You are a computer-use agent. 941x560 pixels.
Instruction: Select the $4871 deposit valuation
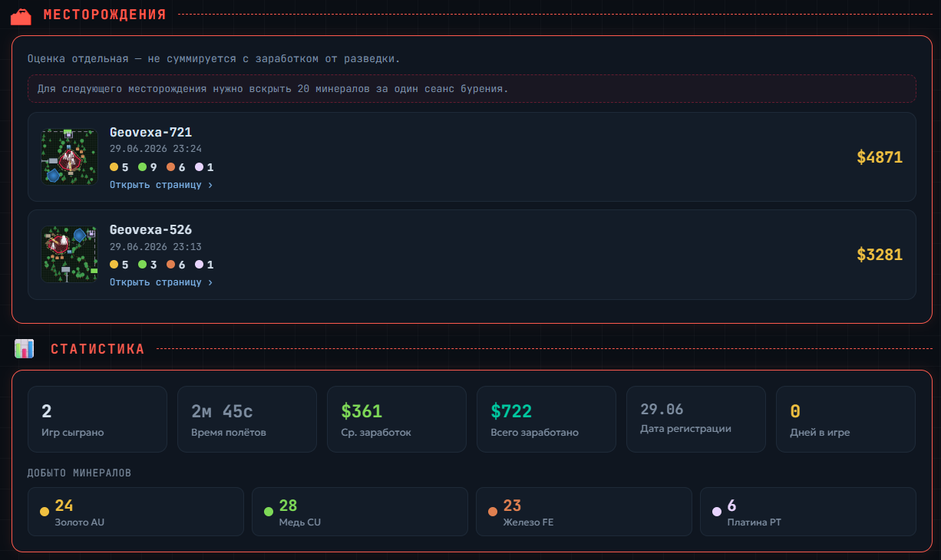click(880, 157)
